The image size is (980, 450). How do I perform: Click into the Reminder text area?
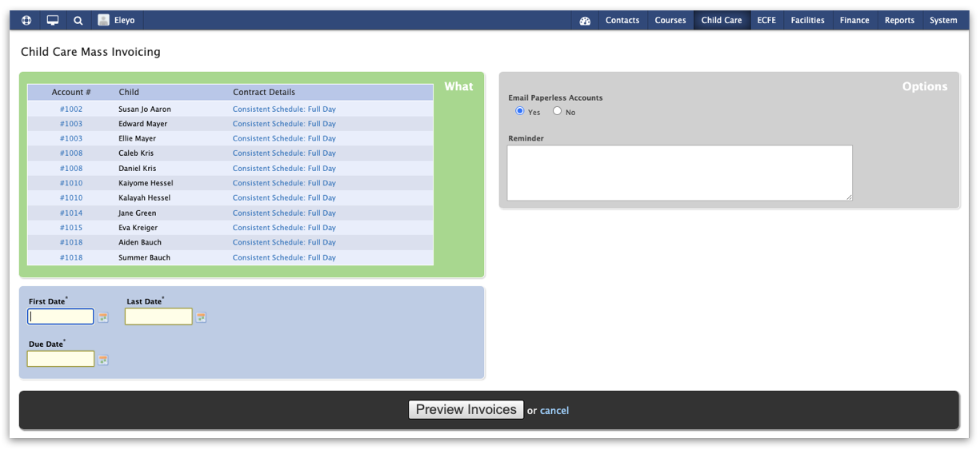[x=679, y=173]
